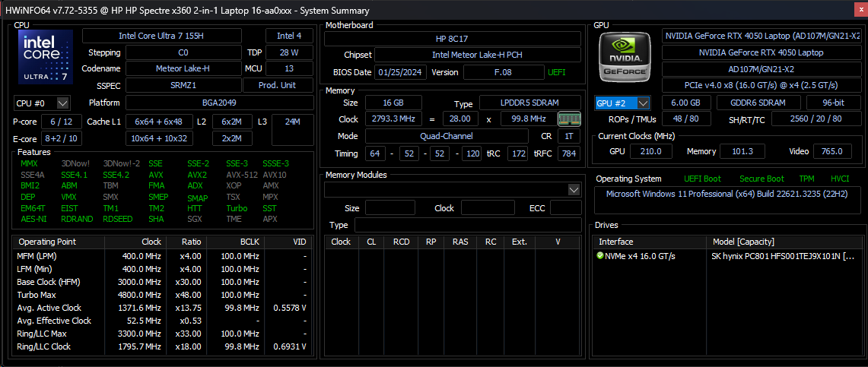Click the LPDDR5 SDRAM type field
The image size is (868, 367).
click(x=529, y=103)
